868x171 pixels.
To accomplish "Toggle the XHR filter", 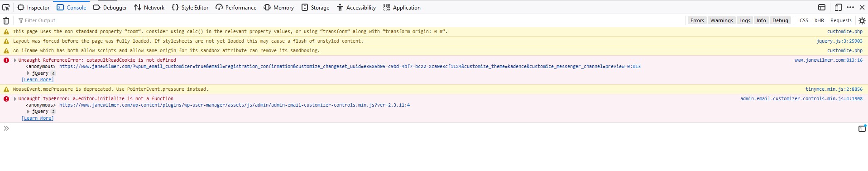I will pyautogui.click(x=819, y=20).
